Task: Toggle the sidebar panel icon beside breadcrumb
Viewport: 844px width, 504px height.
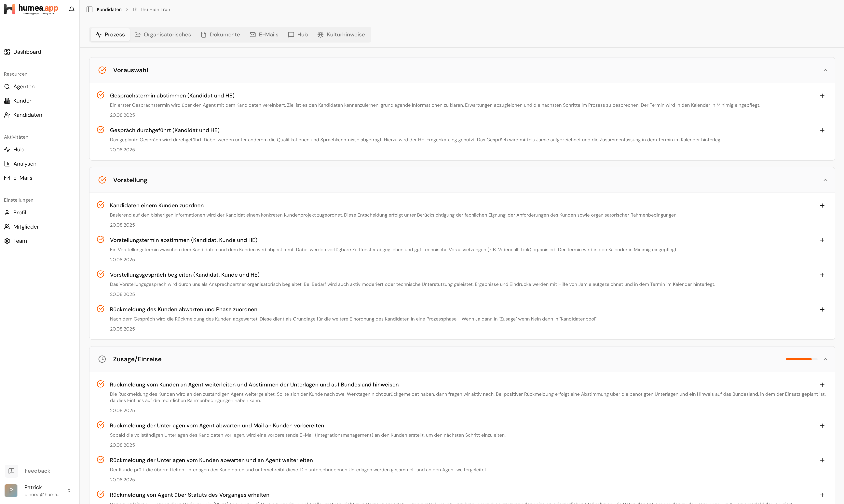Action: coord(89,9)
